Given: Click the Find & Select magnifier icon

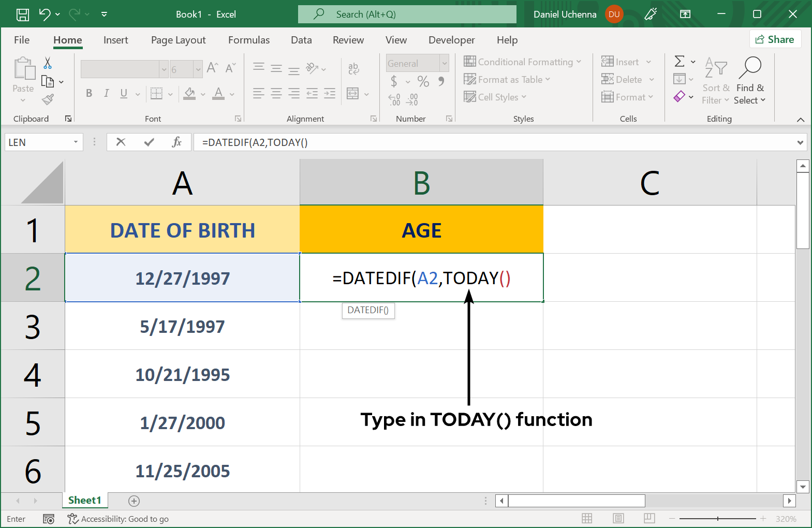Looking at the screenshot, I should click(x=750, y=67).
